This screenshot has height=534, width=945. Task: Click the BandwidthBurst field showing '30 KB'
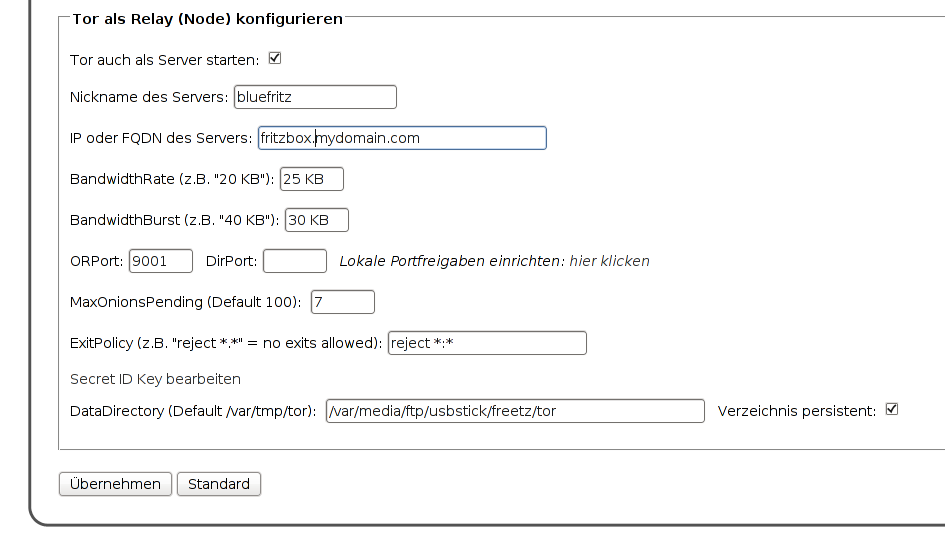pos(317,220)
